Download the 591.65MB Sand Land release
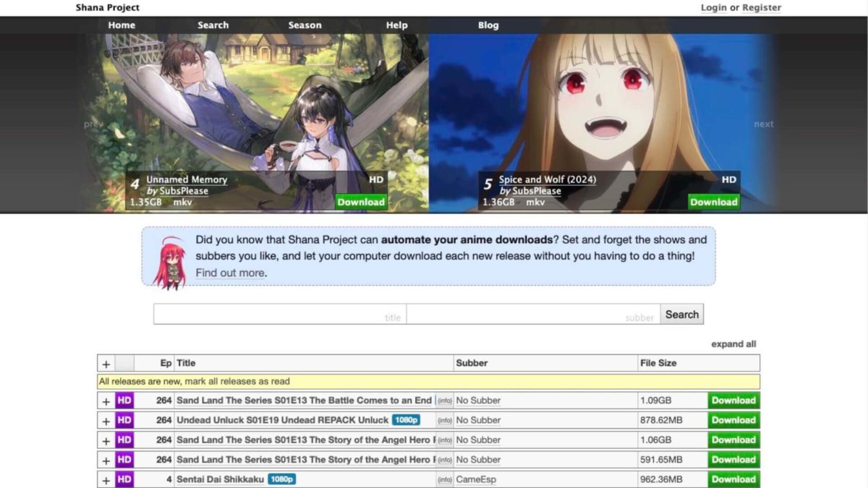Image resolution: width=868 pixels, height=488 pixels. pos(733,459)
